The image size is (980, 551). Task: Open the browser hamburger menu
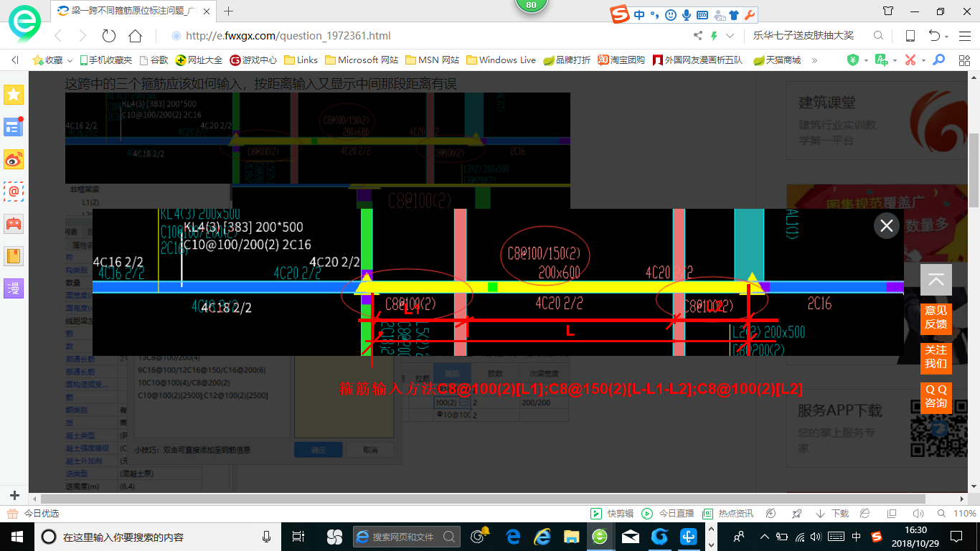pos(964,36)
